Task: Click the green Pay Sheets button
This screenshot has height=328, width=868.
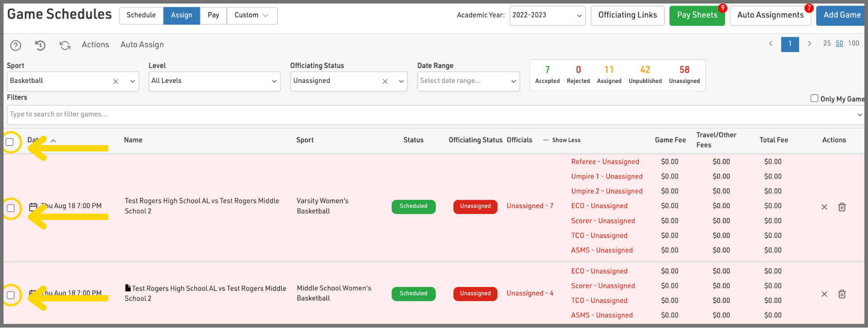Action: pyautogui.click(x=697, y=15)
